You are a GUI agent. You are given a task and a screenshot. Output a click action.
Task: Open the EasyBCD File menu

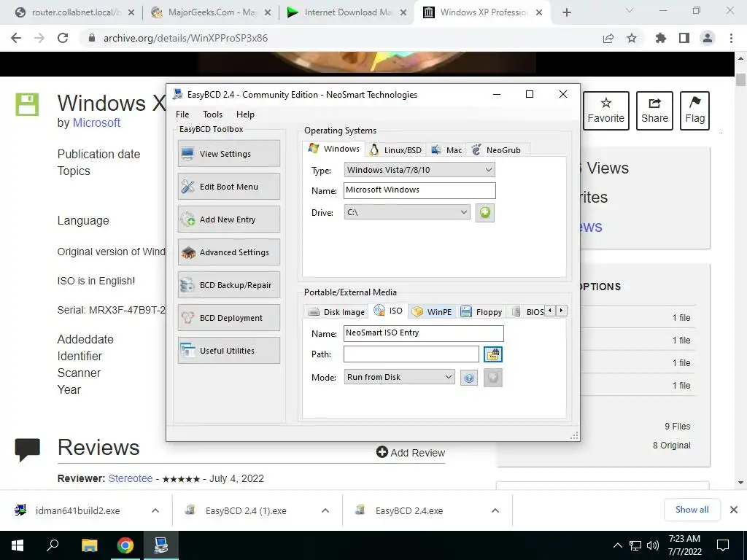point(182,114)
